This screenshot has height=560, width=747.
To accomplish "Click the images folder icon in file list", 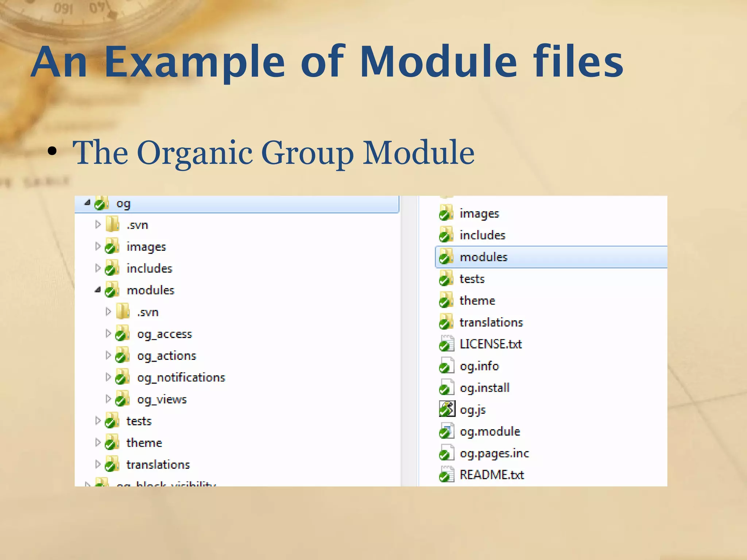I will pos(446,213).
